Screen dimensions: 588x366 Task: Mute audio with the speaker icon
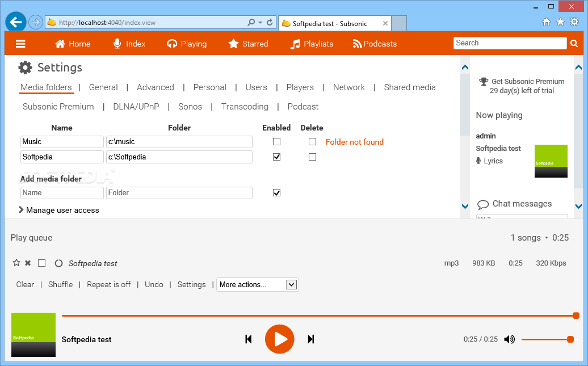pyautogui.click(x=509, y=339)
